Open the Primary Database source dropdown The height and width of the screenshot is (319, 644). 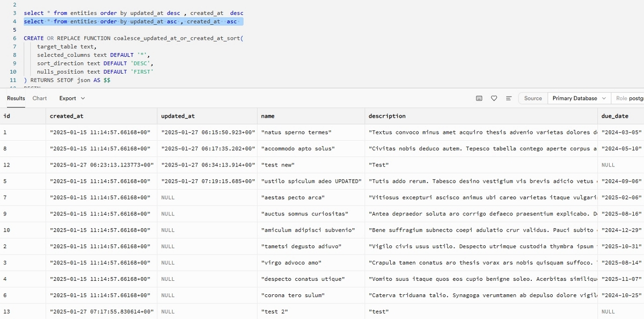pyautogui.click(x=579, y=98)
